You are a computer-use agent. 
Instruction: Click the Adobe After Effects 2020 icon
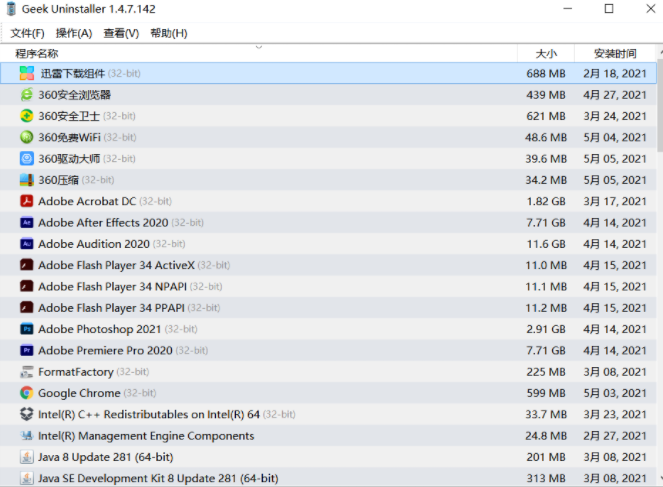tap(27, 222)
